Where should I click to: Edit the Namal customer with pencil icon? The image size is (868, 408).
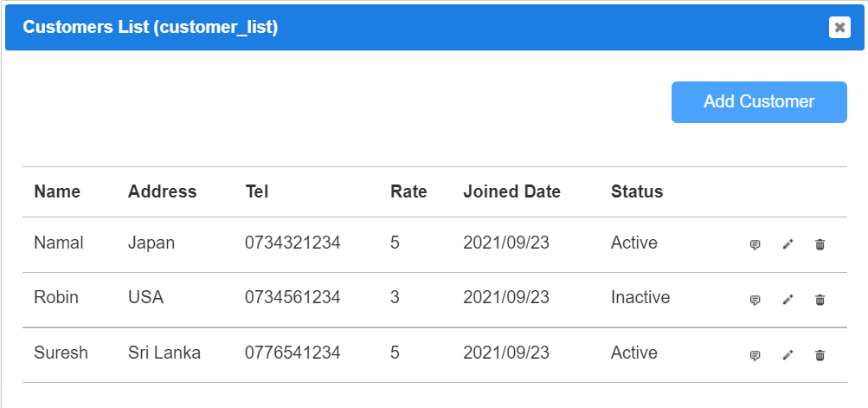click(788, 244)
